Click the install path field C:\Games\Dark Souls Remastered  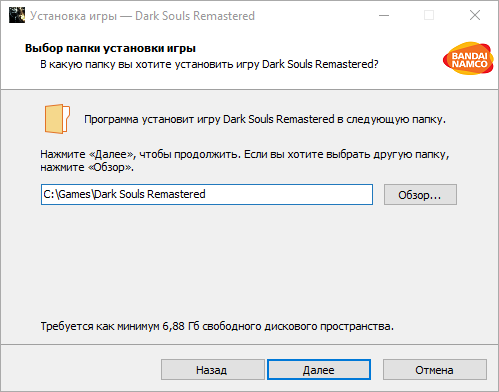[x=207, y=194]
